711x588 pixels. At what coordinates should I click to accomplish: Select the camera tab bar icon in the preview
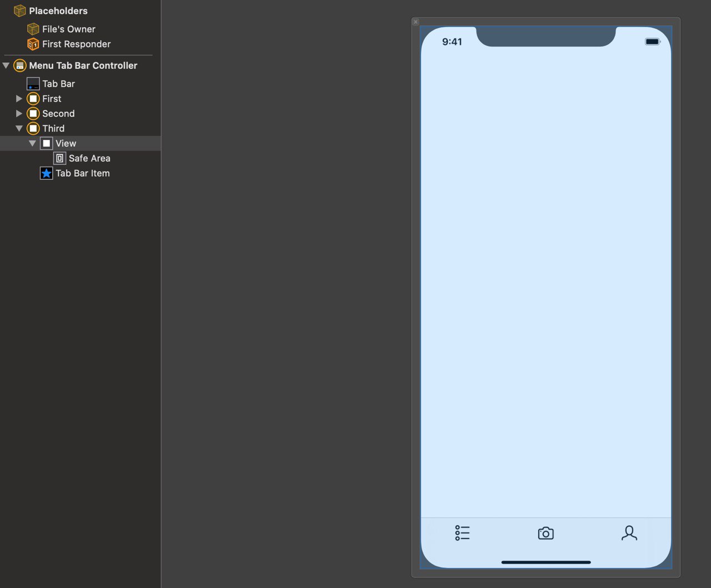pos(546,534)
